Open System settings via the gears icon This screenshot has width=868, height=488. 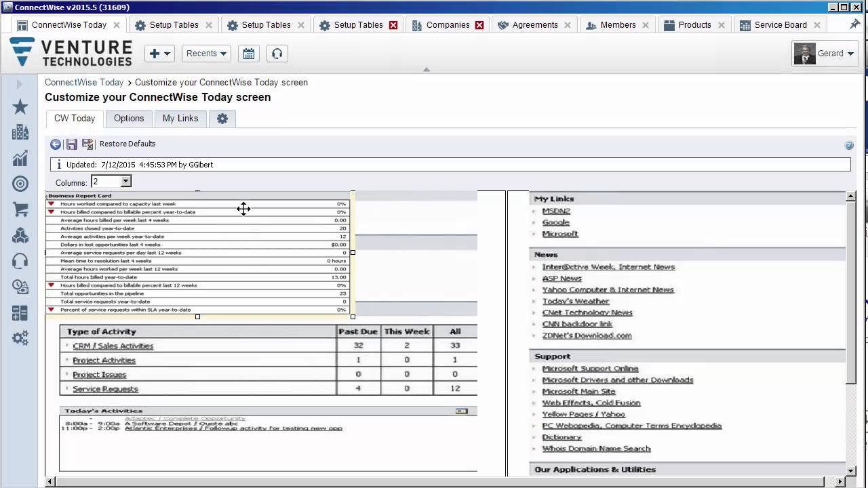click(x=20, y=338)
